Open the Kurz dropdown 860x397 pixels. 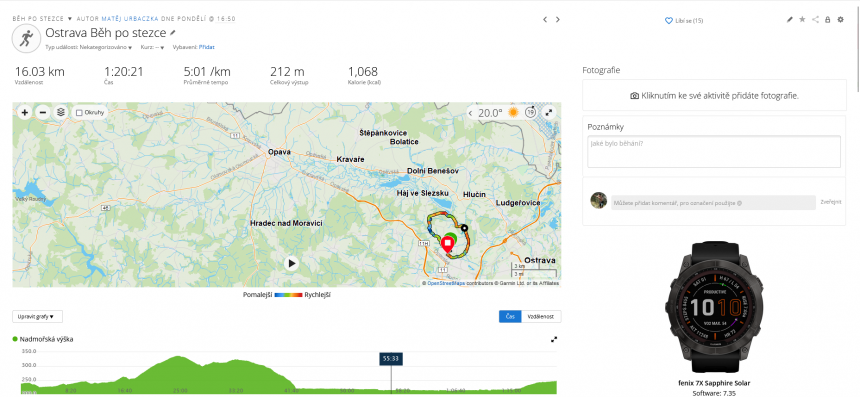[152, 48]
